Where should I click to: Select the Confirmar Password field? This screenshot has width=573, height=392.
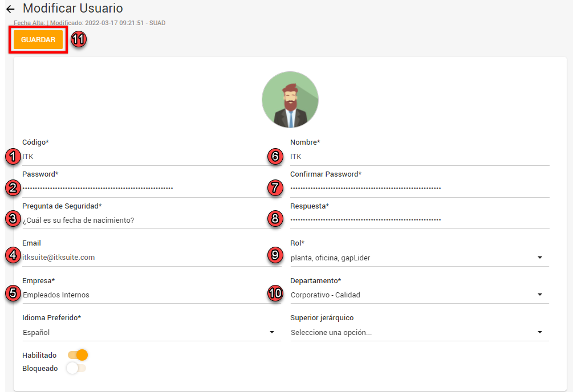tap(419, 187)
